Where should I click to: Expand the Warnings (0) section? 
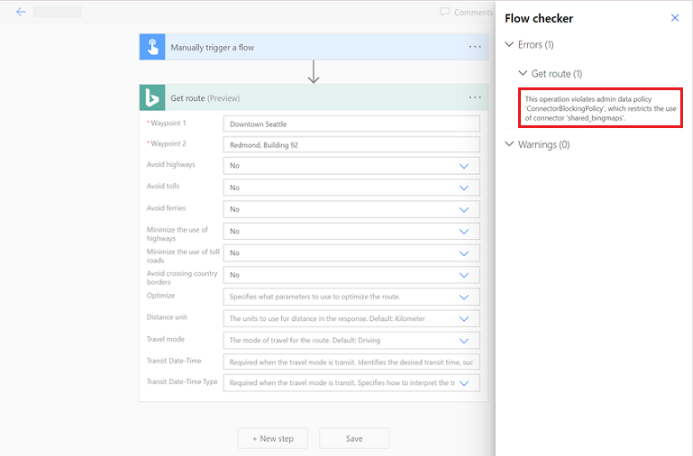tap(537, 144)
